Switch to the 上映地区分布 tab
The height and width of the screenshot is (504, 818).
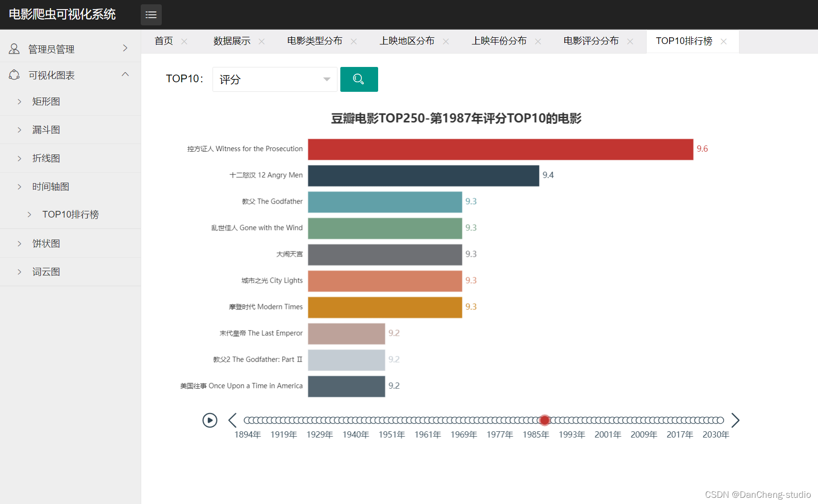click(407, 41)
